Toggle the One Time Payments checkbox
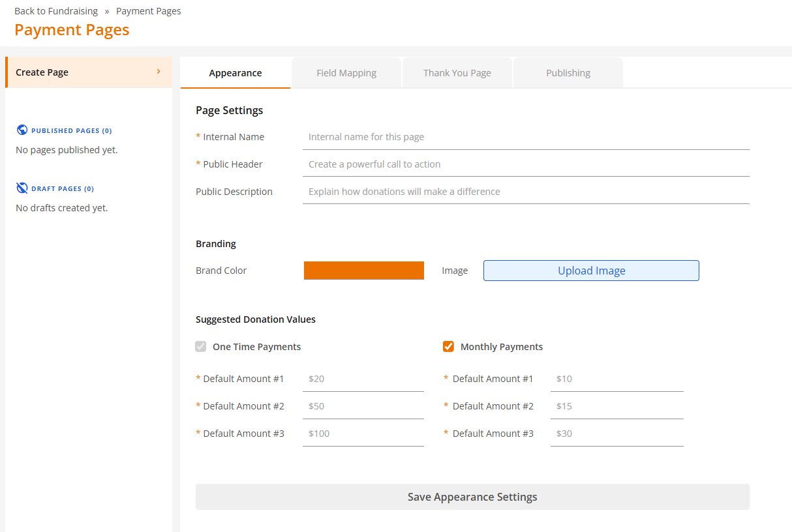Screen dimensions: 792x532 (200, 346)
